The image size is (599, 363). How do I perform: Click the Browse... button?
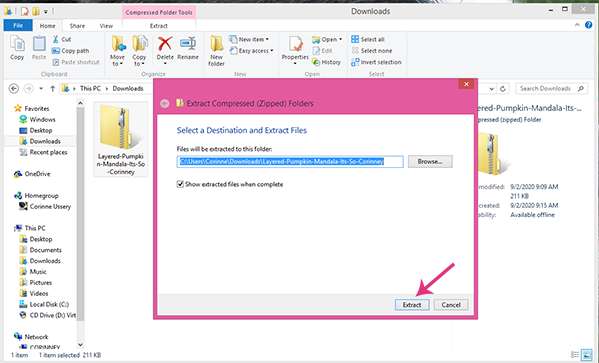(x=430, y=161)
